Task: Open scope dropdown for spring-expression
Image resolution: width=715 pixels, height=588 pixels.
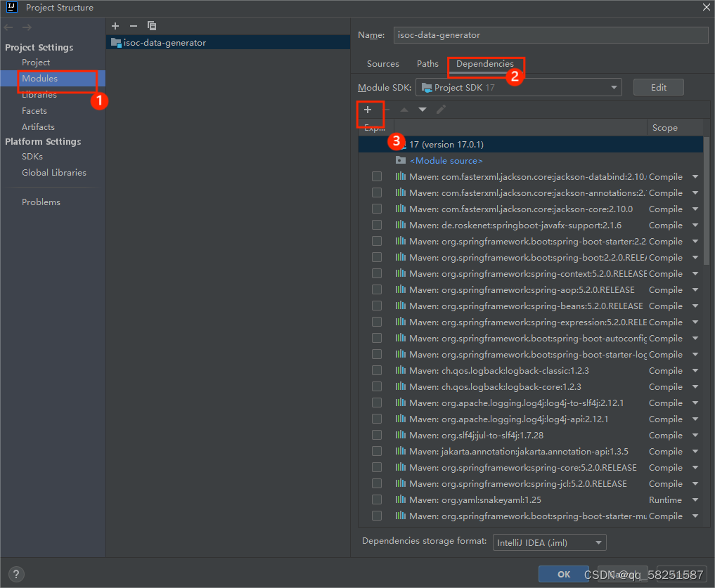Action: [x=695, y=322]
